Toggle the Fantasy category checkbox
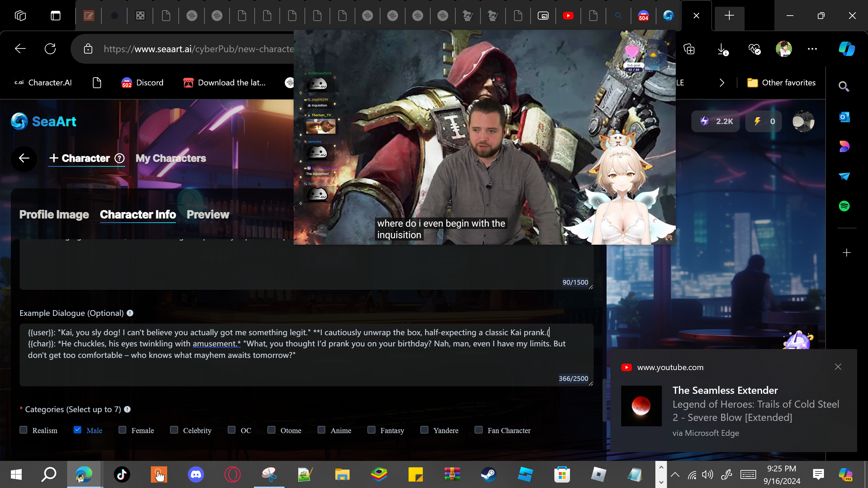 coord(371,430)
